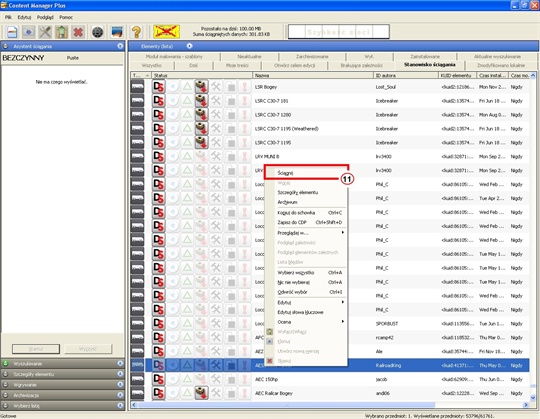Click the exclamation icon in LSRC C30-7 1195 row
This screenshot has width=540, height=419.
click(x=245, y=142)
